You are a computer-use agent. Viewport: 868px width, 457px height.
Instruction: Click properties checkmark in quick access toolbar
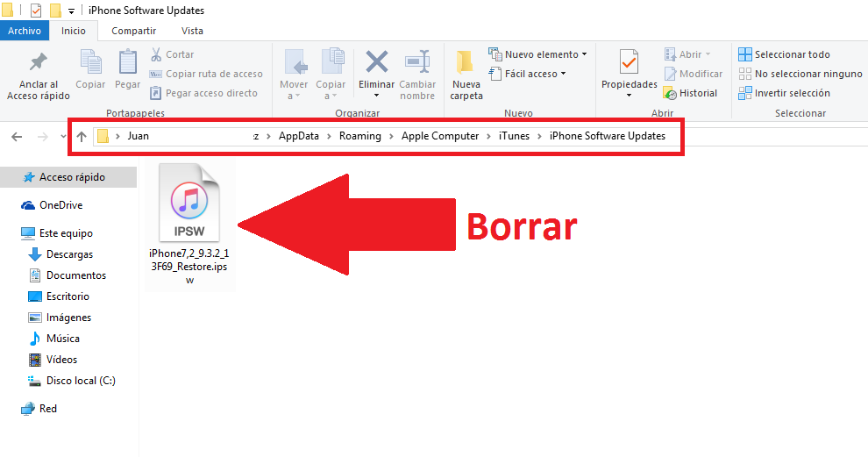tap(35, 10)
